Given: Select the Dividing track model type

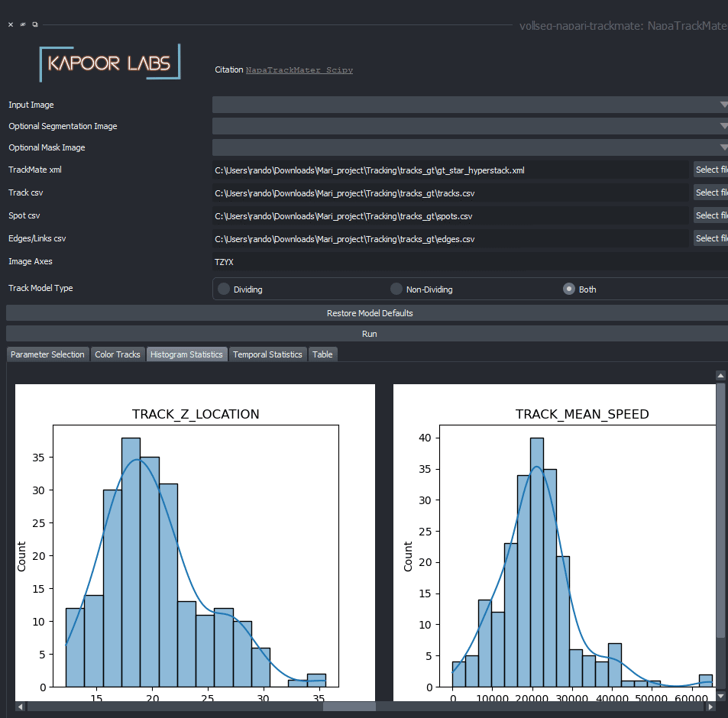Looking at the screenshot, I should pyautogui.click(x=224, y=289).
